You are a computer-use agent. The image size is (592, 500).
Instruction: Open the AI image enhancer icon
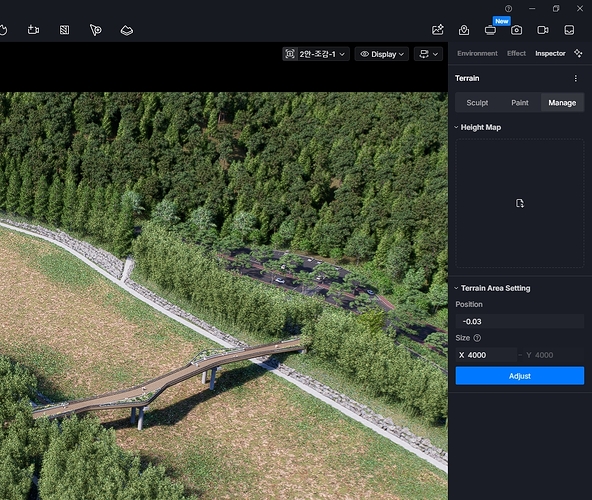(438, 30)
